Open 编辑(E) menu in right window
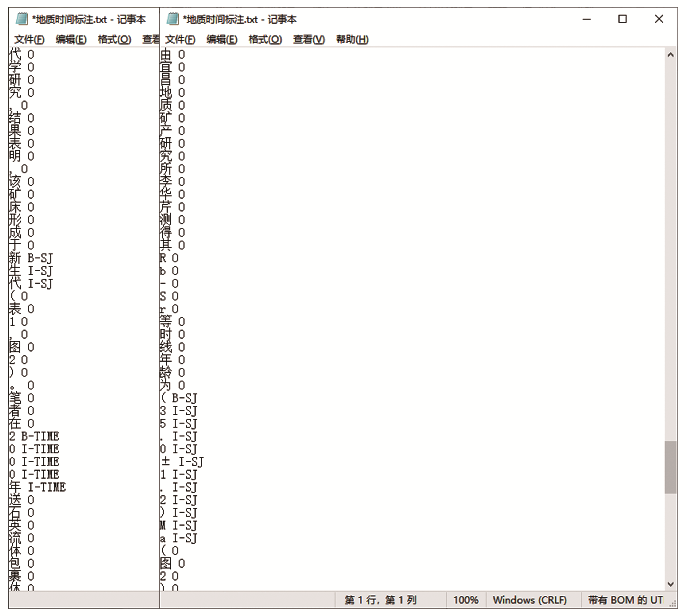This screenshot has width=687, height=616. click(x=222, y=40)
